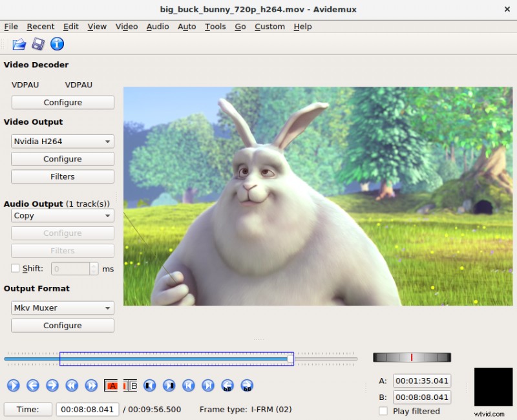
Task: Save the current project
Action: point(38,44)
